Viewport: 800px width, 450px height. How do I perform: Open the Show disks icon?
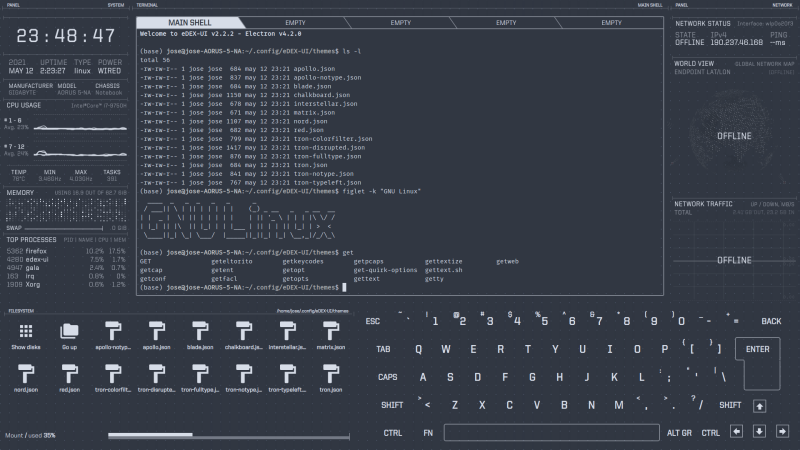coord(24,331)
